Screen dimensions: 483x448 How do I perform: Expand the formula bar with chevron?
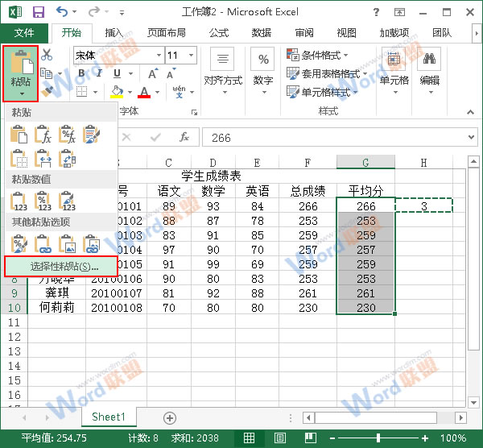coord(471,137)
